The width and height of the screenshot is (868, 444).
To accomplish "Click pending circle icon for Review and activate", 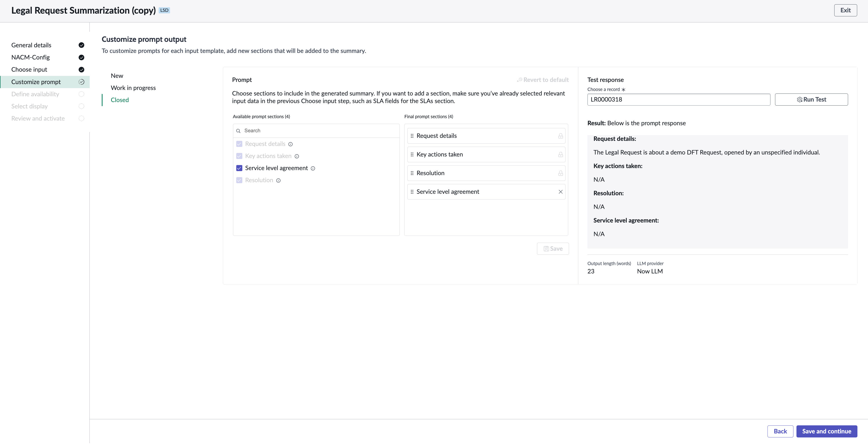I will (82, 118).
